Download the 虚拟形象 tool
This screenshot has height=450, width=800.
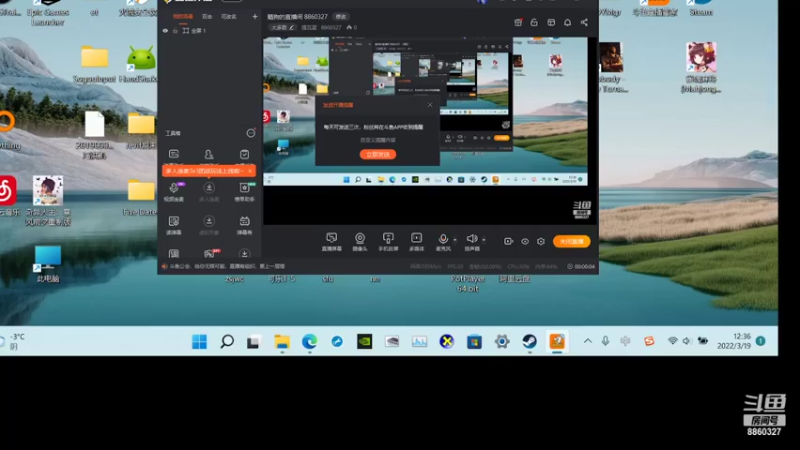209,224
